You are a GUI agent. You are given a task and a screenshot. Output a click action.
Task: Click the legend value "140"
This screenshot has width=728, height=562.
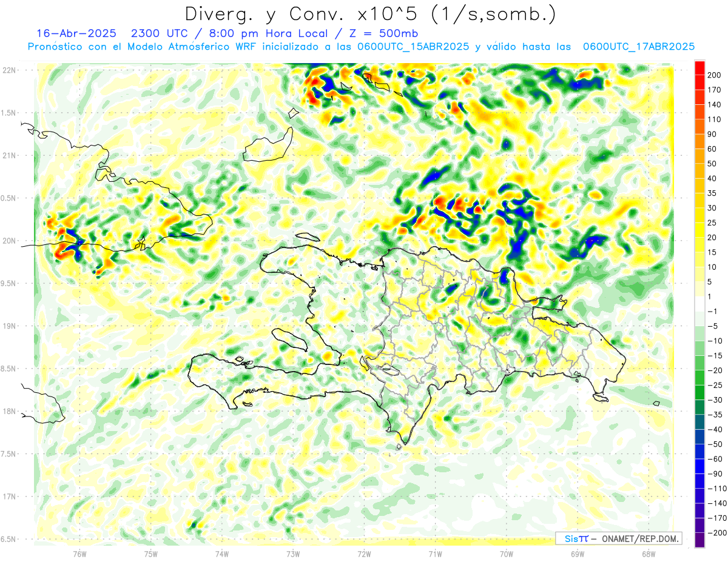714,105
